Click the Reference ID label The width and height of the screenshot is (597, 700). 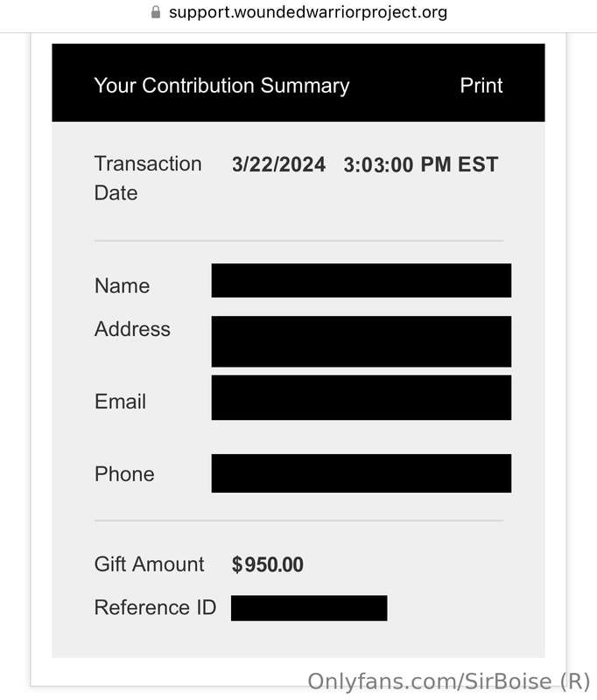155,607
